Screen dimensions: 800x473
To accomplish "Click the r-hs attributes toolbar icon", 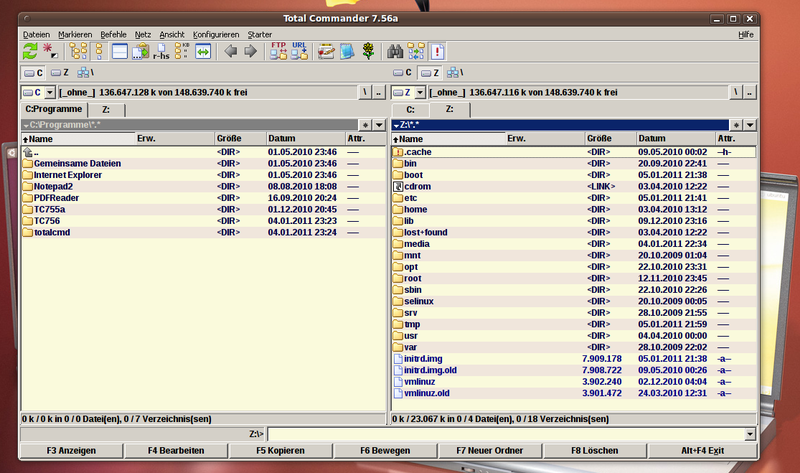I will [x=161, y=51].
